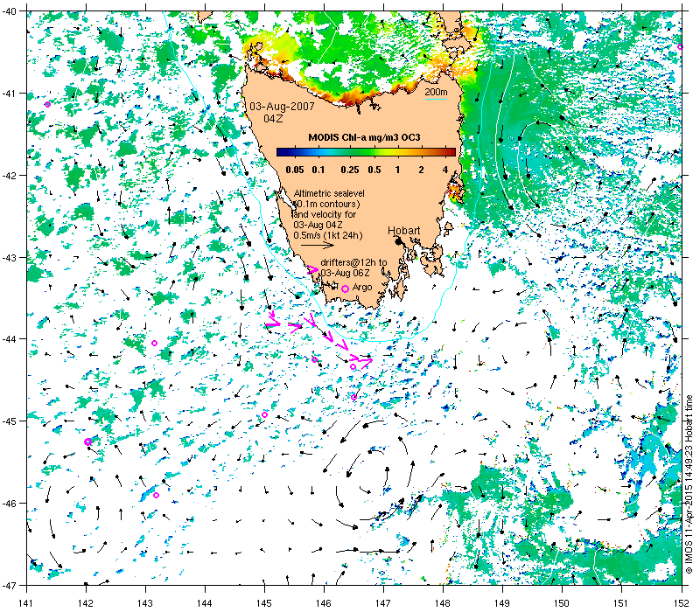Image resolution: width=700 pixels, height=612 pixels.
Task: Click the 147 longitude axis label
Action: coord(383,603)
